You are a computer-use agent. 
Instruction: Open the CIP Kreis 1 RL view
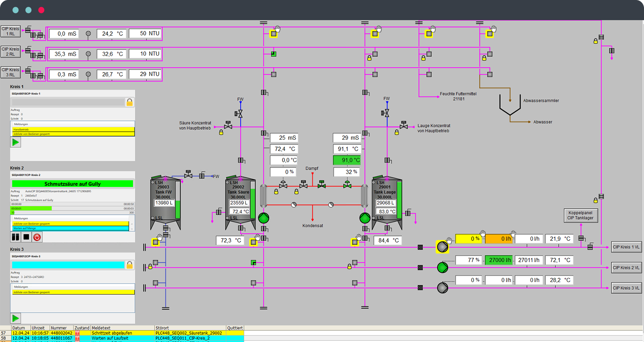coord(10,31)
